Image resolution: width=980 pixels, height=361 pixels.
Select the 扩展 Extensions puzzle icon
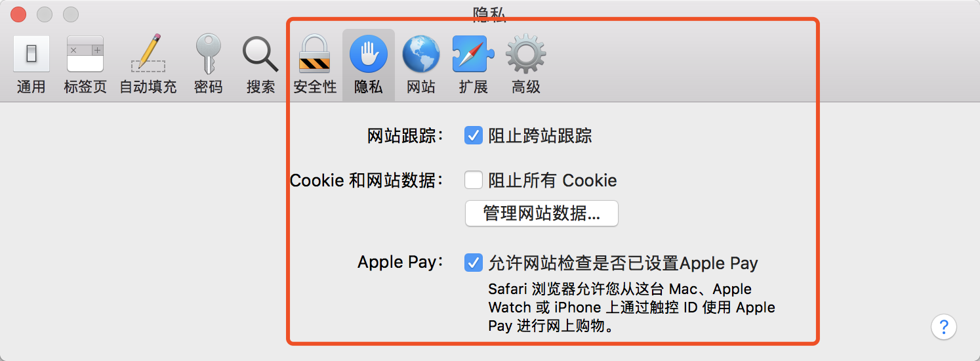point(473,54)
